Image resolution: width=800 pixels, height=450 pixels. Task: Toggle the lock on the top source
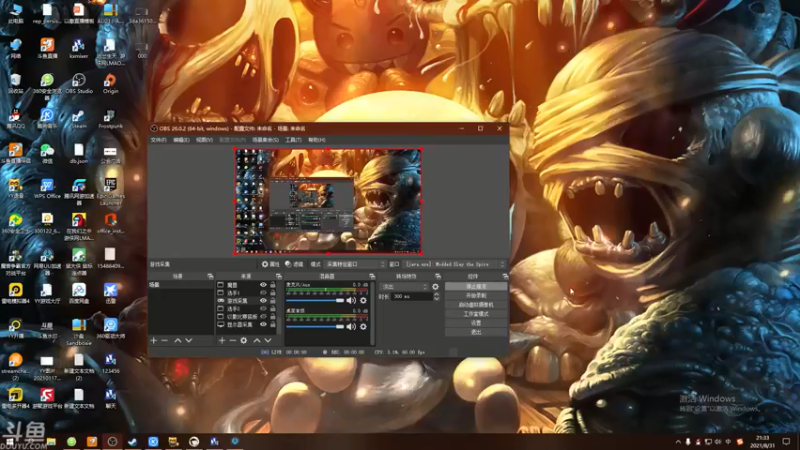tap(273, 285)
